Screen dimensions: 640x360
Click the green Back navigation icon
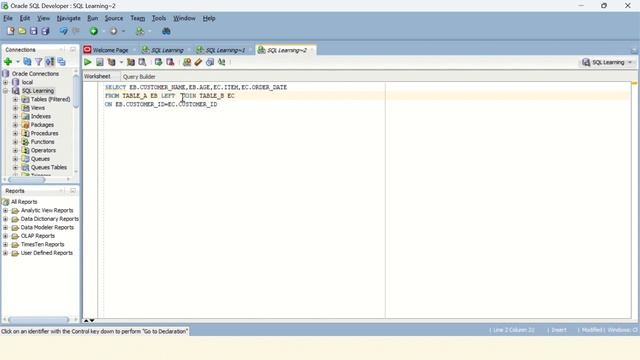coord(94,31)
